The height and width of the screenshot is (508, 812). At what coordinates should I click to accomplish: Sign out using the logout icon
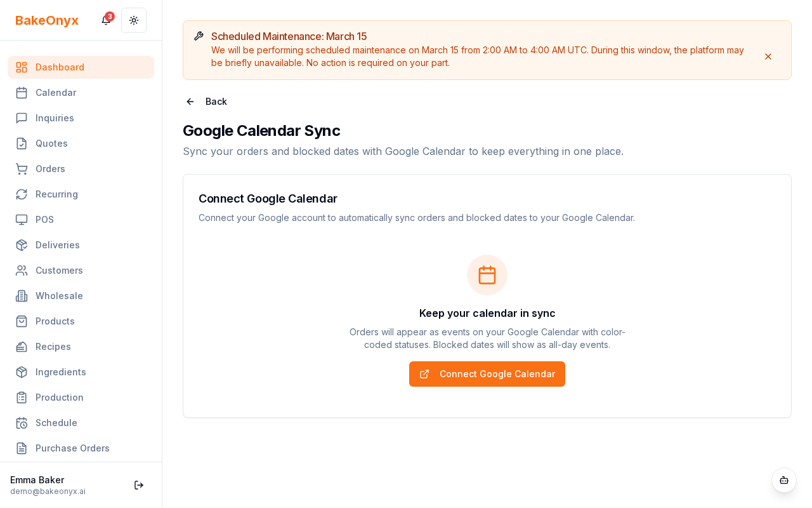(139, 485)
